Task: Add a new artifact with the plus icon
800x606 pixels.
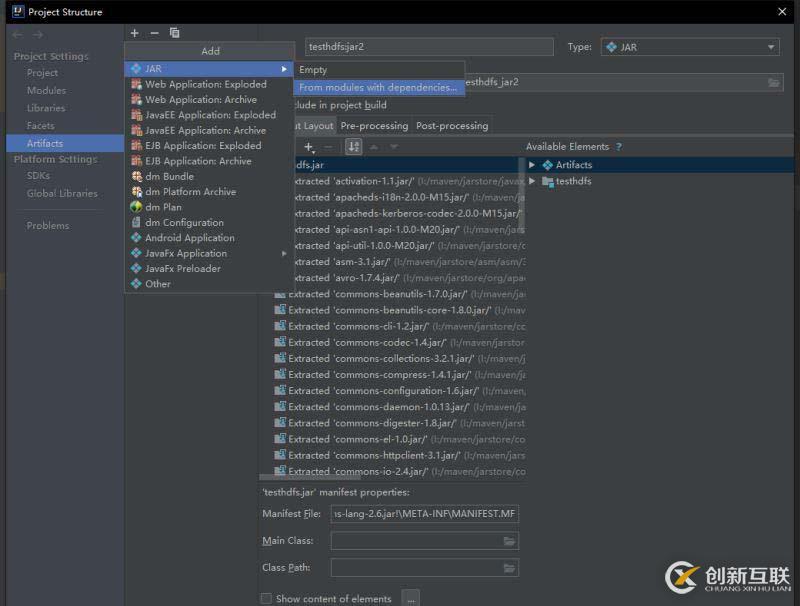Action: coord(134,32)
